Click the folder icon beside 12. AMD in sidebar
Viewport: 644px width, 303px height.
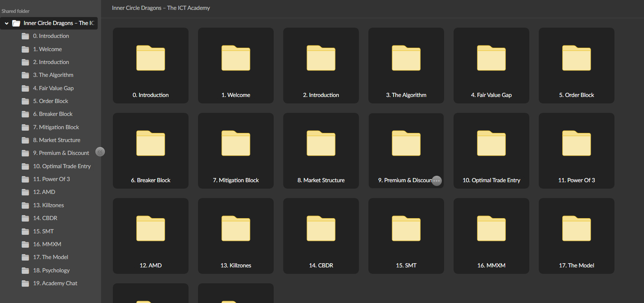click(x=25, y=192)
